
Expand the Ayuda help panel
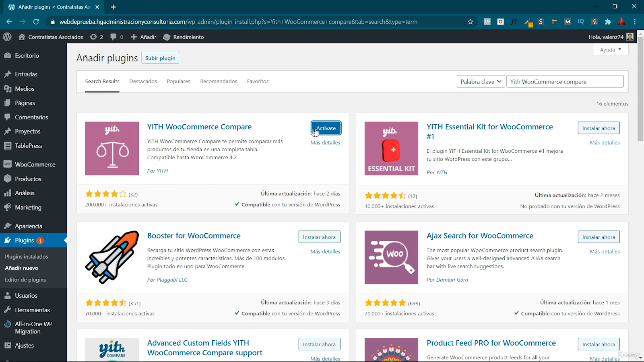[x=611, y=49]
